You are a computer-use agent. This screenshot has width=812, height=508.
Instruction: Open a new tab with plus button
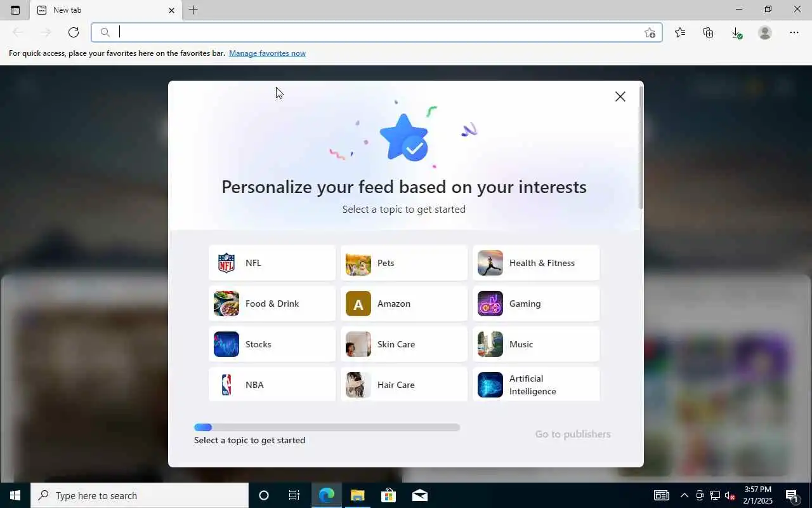pyautogui.click(x=193, y=10)
